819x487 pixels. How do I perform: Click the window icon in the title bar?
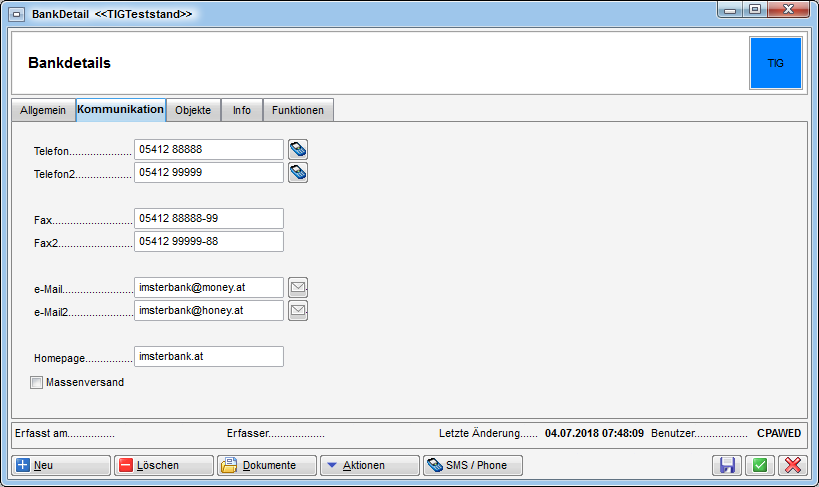17,12
